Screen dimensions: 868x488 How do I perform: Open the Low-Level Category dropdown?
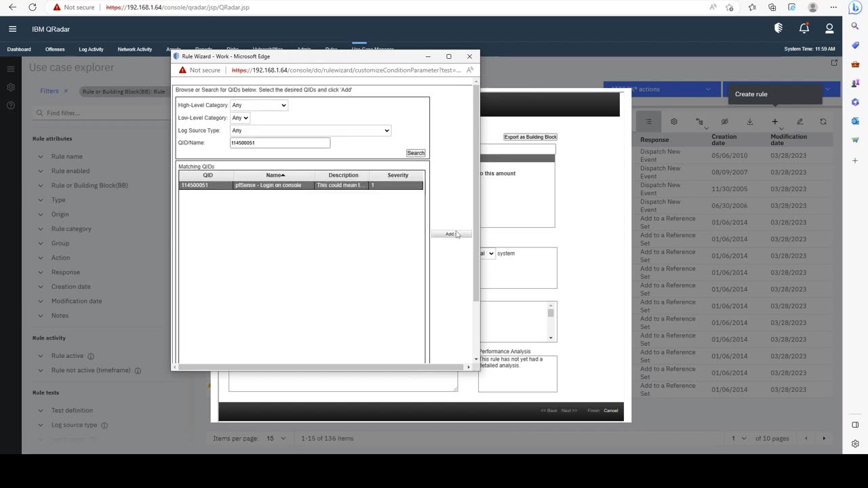240,118
